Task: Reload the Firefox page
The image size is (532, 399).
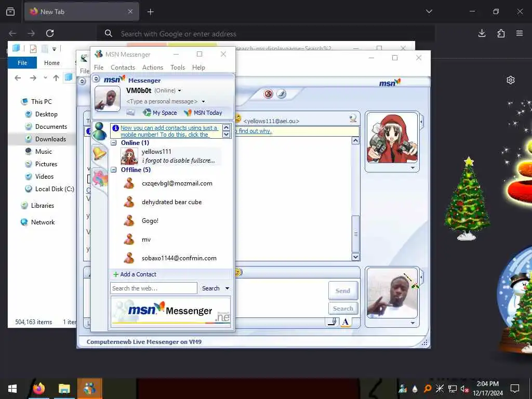Action: [50, 33]
